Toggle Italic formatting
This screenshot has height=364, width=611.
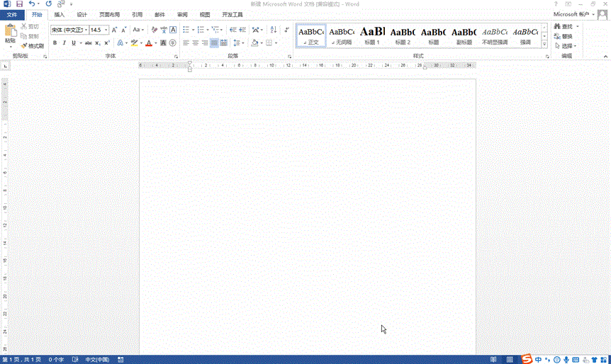coord(64,43)
